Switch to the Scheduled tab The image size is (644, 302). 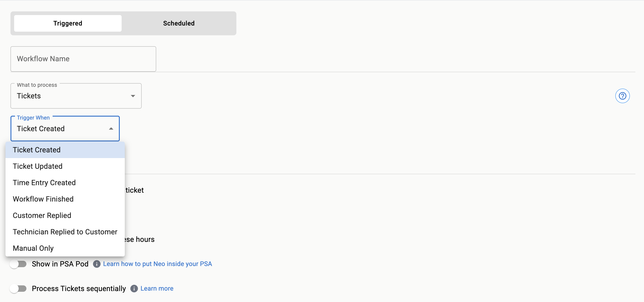[179, 23]
